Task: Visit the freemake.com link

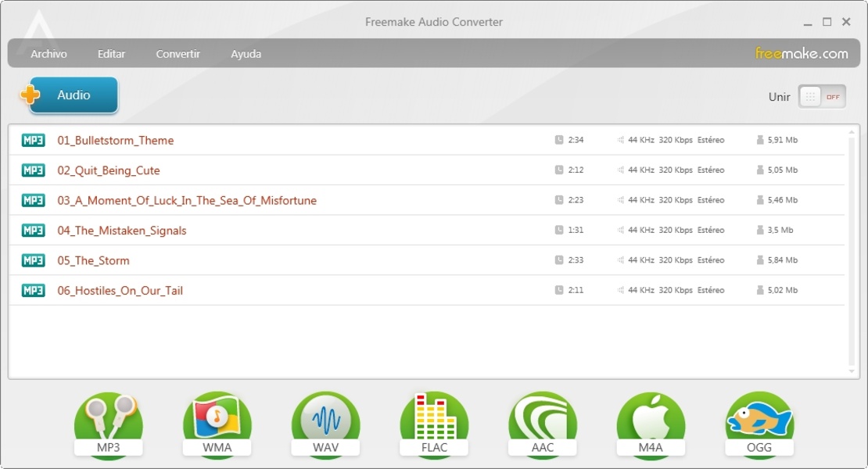Action: (802, 54)
